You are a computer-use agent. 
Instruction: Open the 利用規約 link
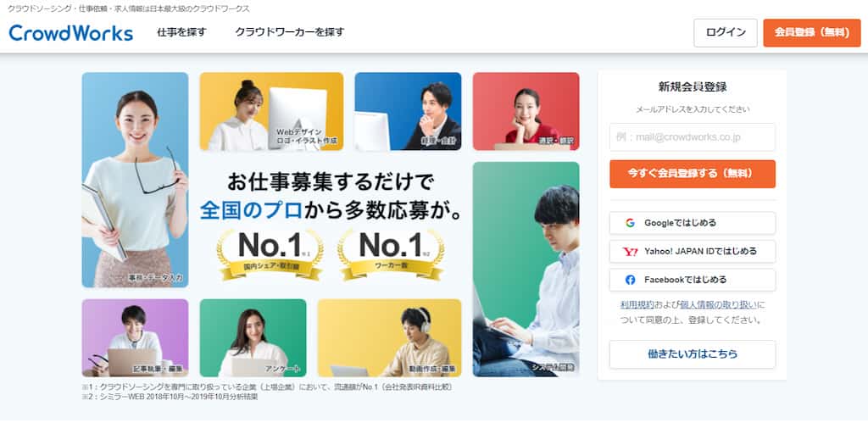[x=637, y=305]
